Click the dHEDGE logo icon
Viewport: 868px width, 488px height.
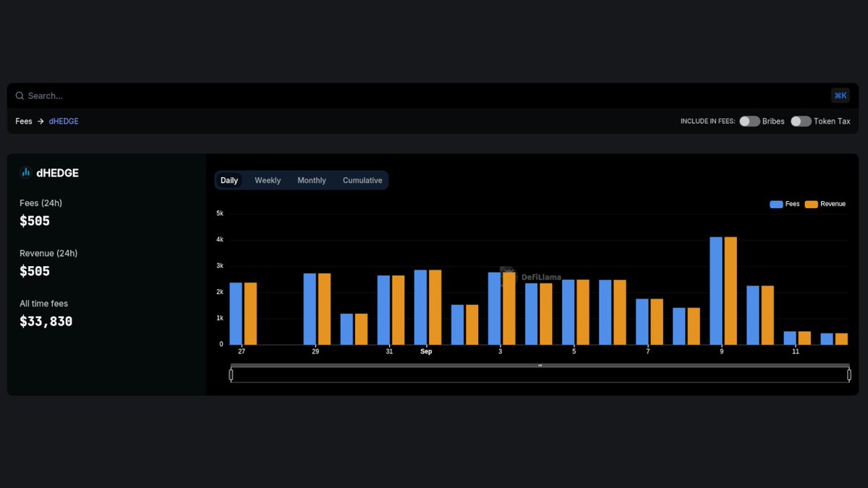(x=26, y=173)
